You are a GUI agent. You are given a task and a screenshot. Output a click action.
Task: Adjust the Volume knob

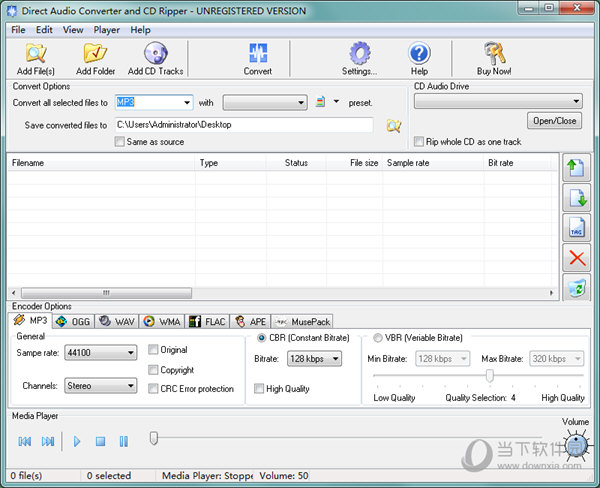click(576, 445)
